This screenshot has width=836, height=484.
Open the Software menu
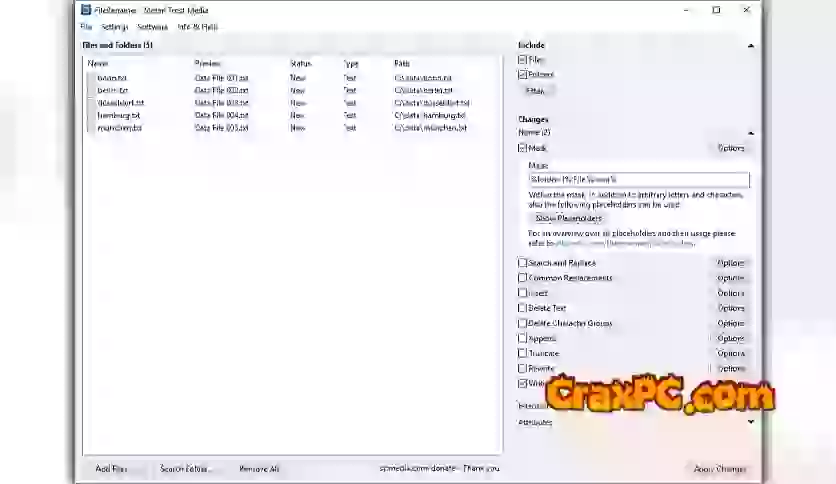pyautogui.click(x=152, y=27)
